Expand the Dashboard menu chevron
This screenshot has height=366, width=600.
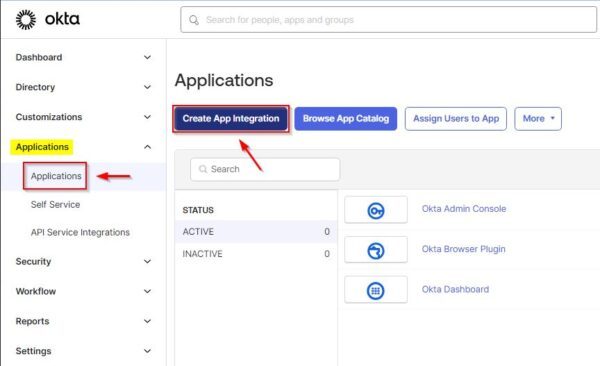coord(147,57)
